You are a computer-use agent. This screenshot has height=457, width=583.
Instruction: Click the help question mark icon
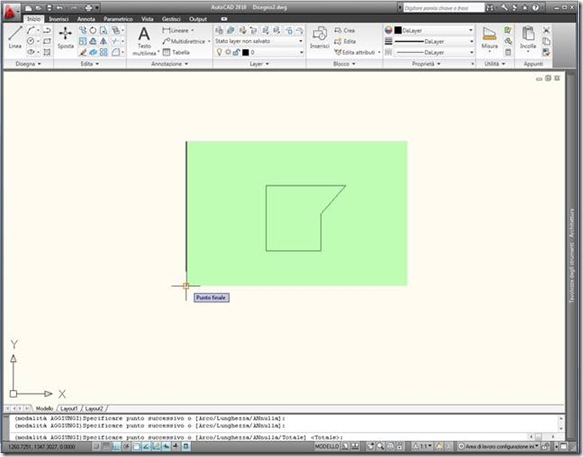click(x=535, y=8)
